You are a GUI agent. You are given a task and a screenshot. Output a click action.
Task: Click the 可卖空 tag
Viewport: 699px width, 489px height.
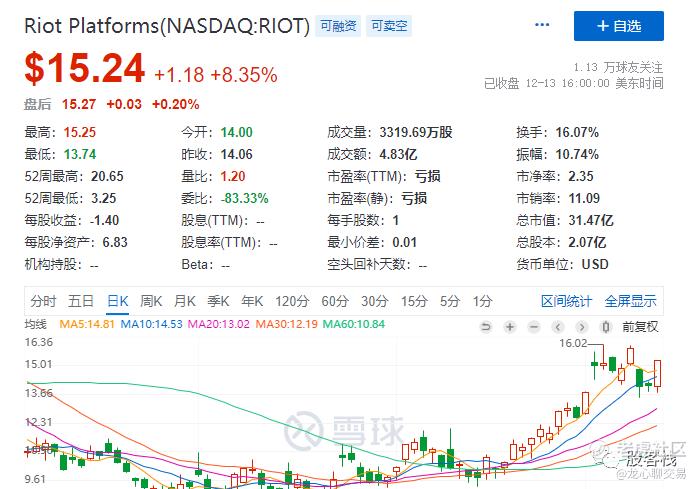(x=389, y=26)
